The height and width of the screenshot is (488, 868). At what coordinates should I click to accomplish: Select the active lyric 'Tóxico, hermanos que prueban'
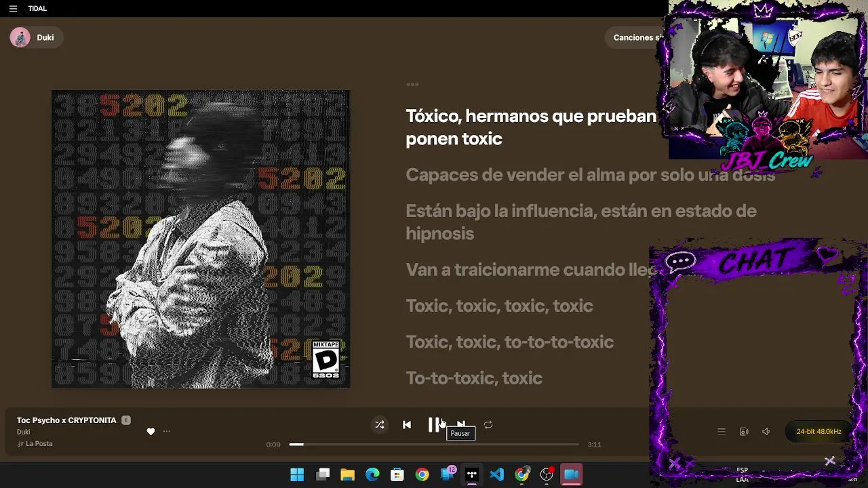531,127
